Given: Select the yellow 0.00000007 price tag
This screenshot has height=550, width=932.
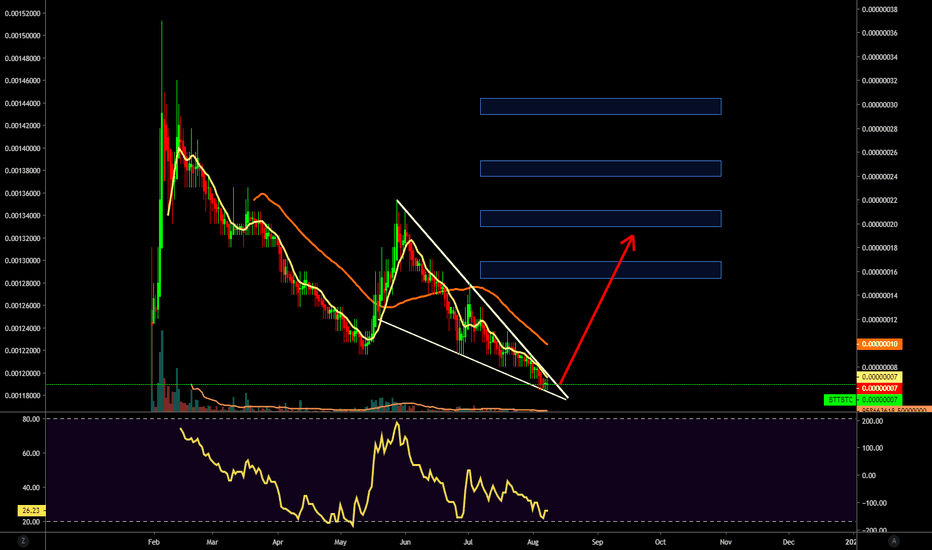Looking at the screenshot, I should click(x=880, y=377).
